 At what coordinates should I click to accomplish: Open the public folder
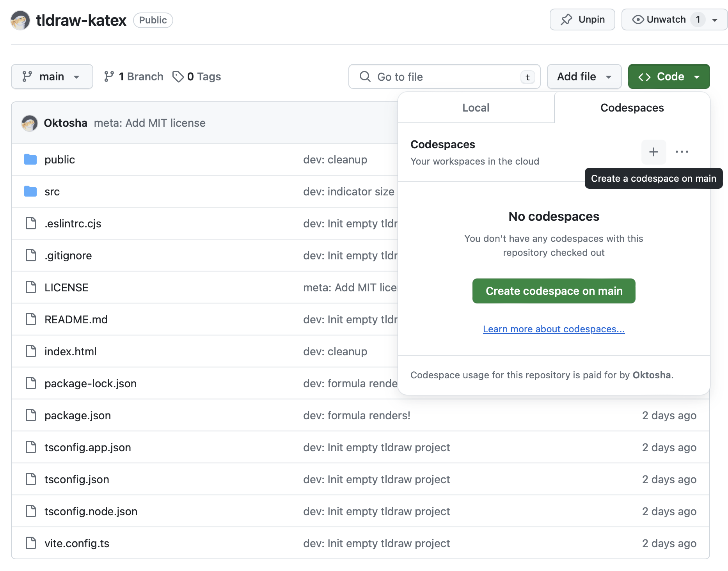point(60,160)
